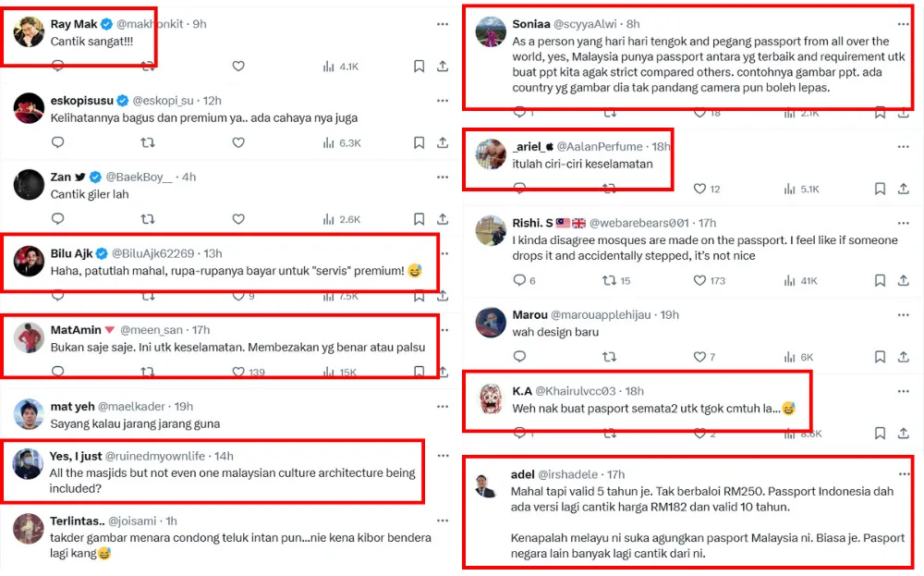
Task: Click Soniaa's profile picture
Action: coord(491,32)
